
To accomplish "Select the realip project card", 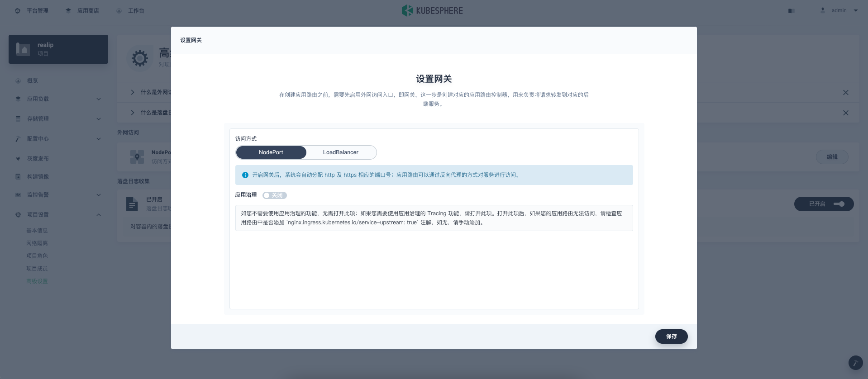I will pyautogui.click(x=58, y=49).
